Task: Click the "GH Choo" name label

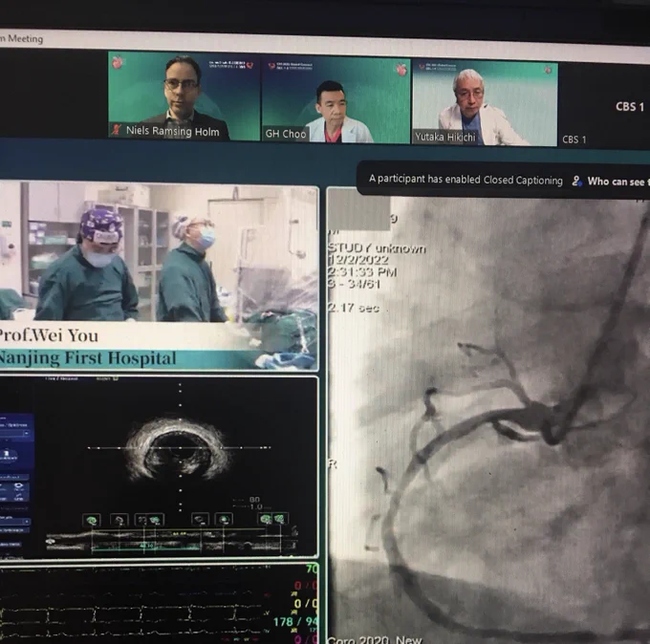Action: (x=286, y=134)
